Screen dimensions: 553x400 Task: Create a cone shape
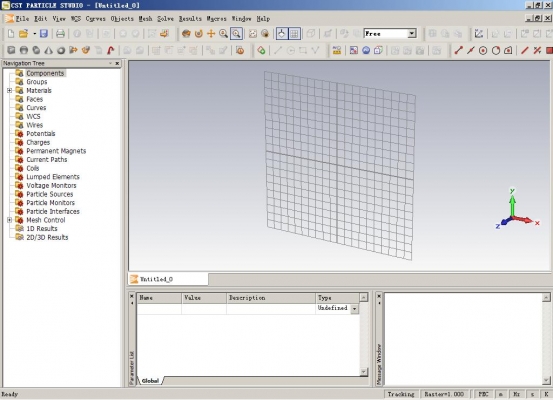coord(48,50)
